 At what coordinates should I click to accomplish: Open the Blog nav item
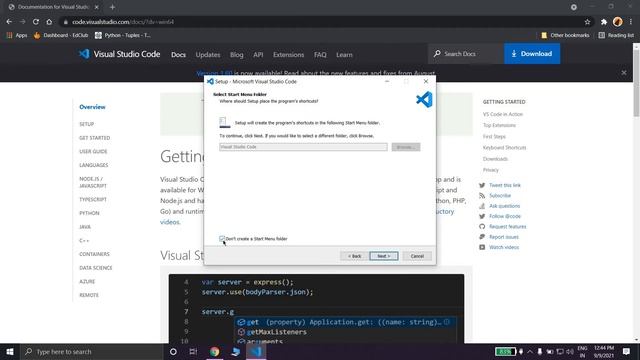click(236, 55)
